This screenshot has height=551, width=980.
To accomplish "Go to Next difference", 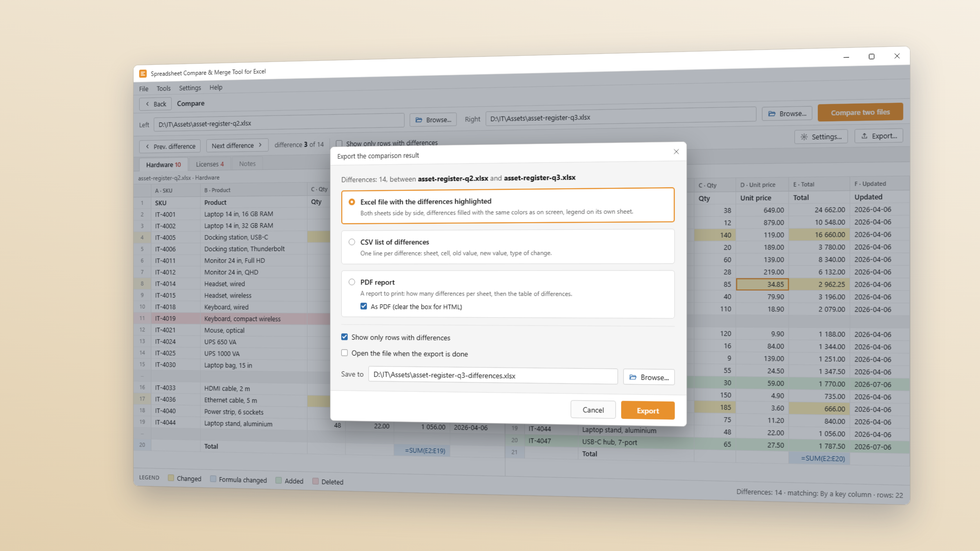I will pyautogui.click(x=237, y=145).
